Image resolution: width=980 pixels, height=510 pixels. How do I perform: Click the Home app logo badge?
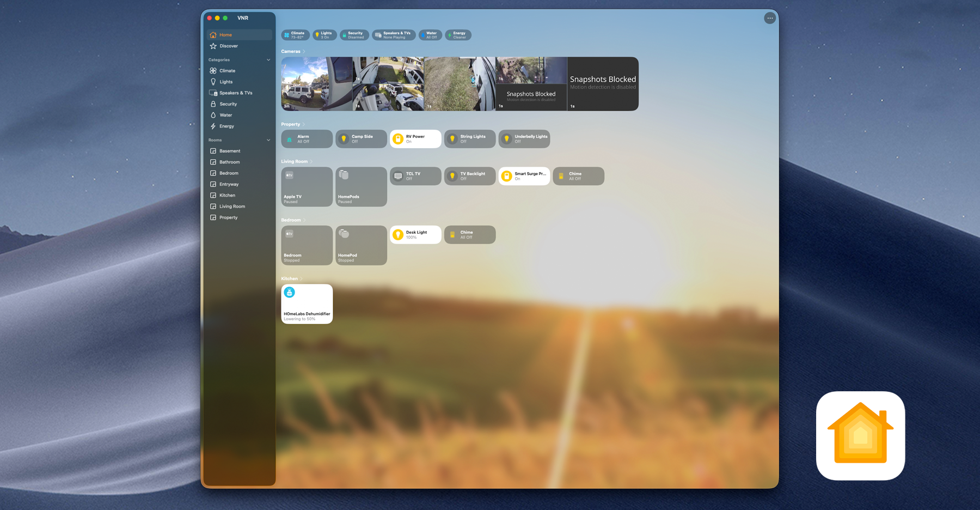point(860,435)
